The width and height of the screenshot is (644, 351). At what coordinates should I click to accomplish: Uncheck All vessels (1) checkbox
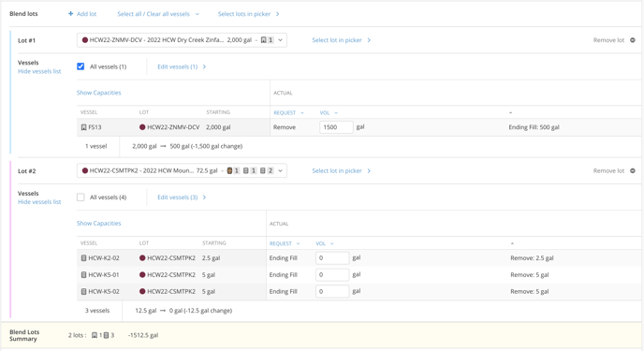click(x=80, y=66)
